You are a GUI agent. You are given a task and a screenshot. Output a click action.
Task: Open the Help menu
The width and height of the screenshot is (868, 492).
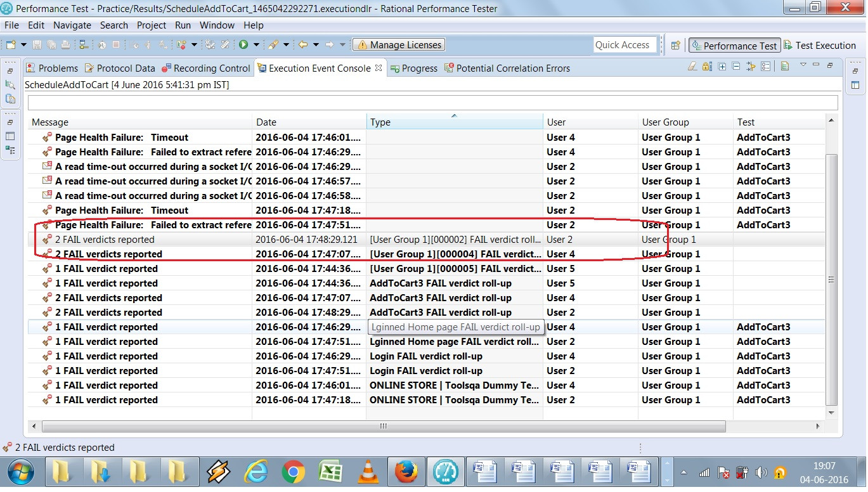[x=254, y=25]
